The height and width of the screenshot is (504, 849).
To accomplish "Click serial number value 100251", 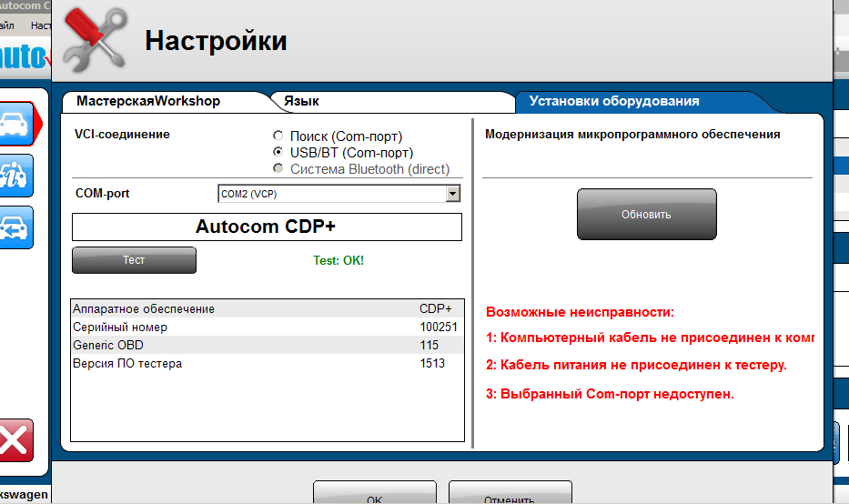I will pos(439,327).
